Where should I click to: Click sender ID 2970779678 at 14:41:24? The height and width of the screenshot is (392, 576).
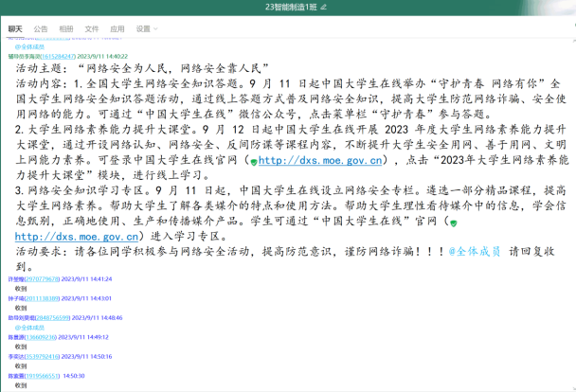[43, 279]
